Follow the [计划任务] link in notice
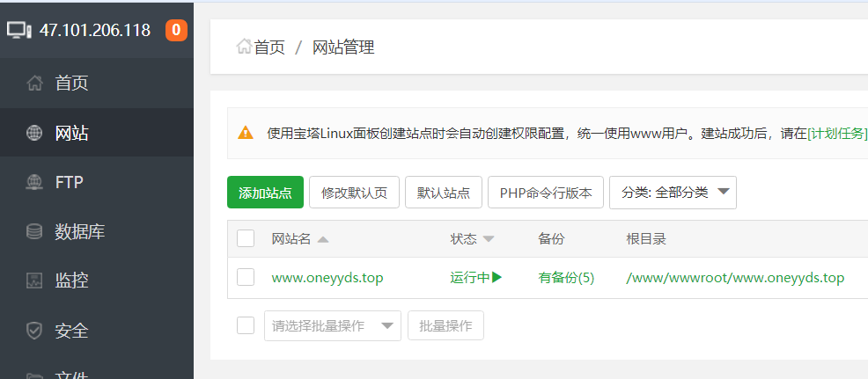 [x=837, y=134]
